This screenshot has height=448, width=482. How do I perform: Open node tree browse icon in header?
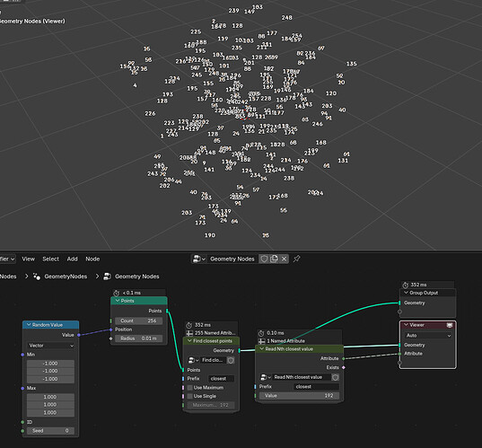pos(199,259)
